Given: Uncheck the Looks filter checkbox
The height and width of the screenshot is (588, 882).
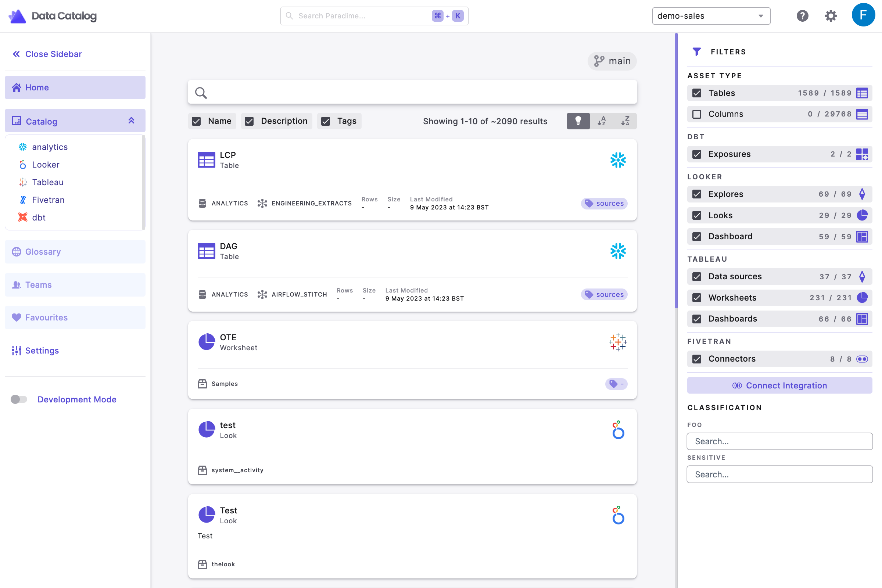Looking at the screenshot, I should pyautogui.click(x=696, y=215).
